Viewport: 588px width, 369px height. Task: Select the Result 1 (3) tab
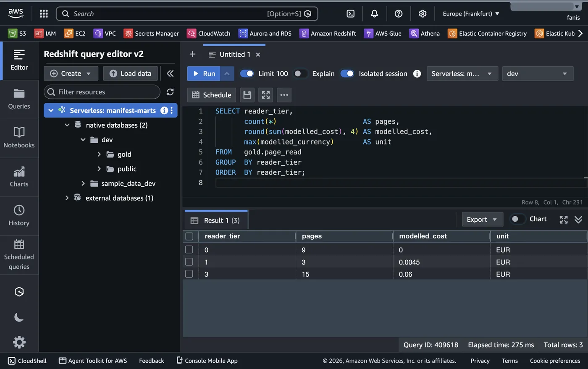216,220
